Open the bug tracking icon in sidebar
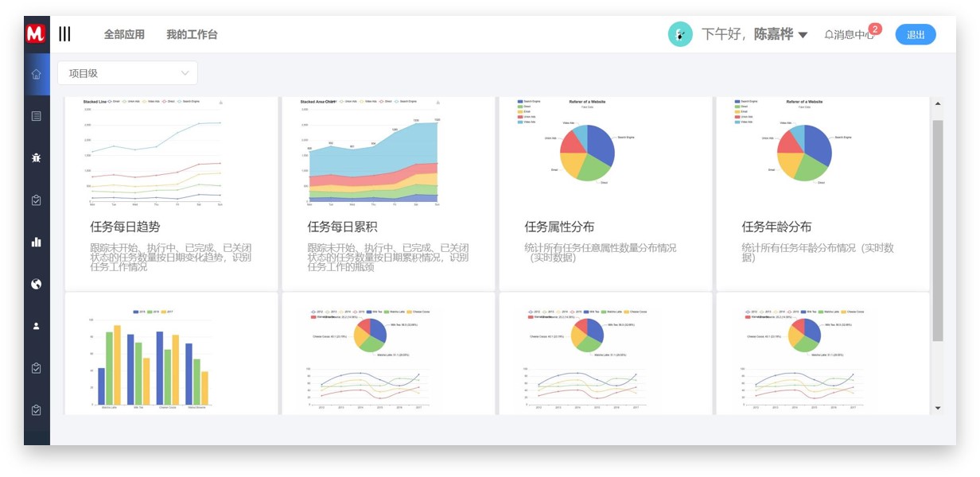This screenshot has height=477, width=980. (36, 158)
